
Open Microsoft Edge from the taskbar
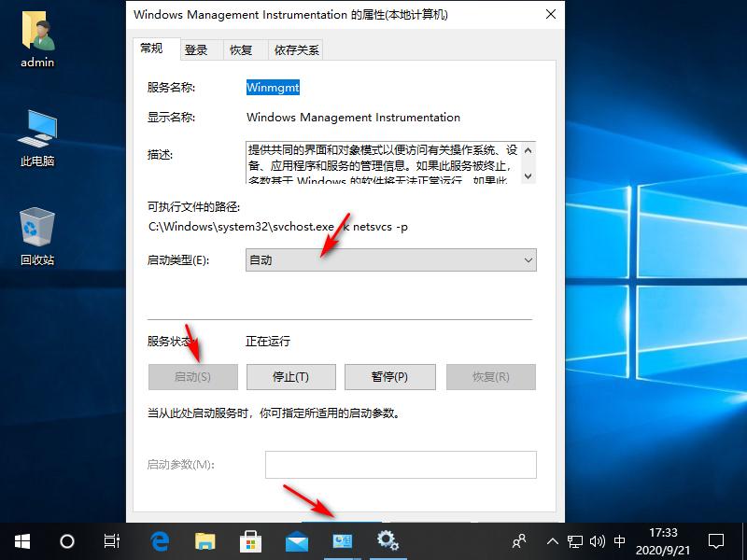point(159,541)
